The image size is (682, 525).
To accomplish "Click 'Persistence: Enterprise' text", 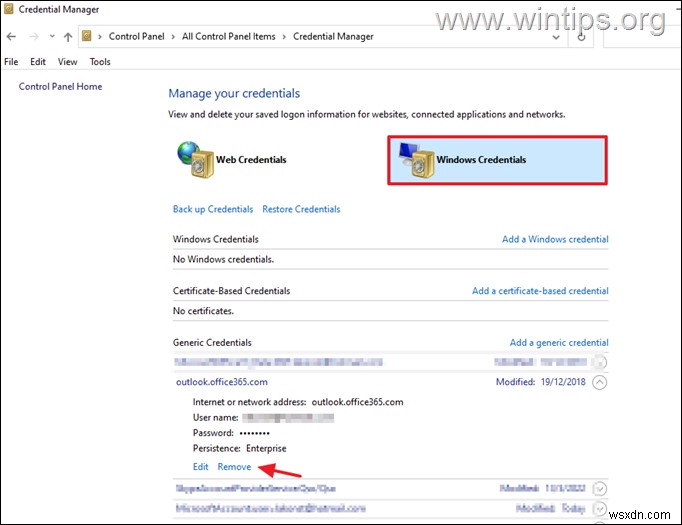I will (x=240, y=448).
